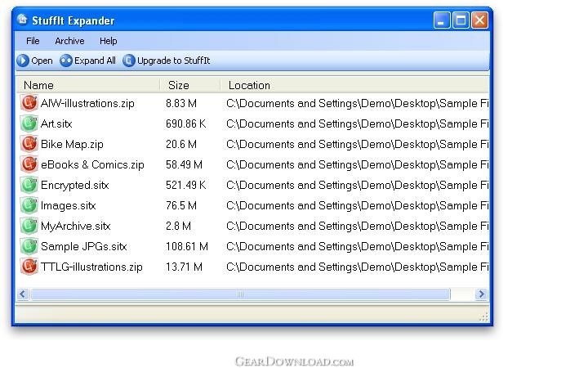Select the file name Art.sitx
The height and width of the screenshot is (368, 588).
56,123
